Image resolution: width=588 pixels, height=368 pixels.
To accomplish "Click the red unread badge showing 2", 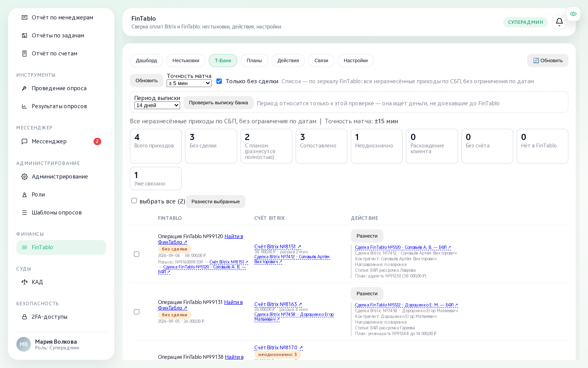I will (x=97, y=141).
